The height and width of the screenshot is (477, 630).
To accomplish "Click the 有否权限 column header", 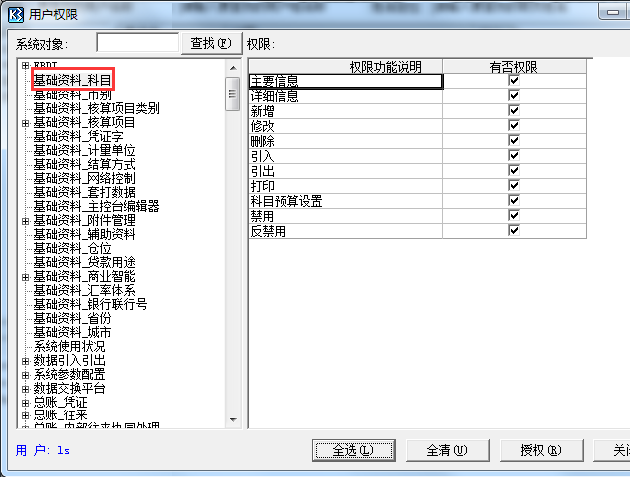I will (514, 66).
